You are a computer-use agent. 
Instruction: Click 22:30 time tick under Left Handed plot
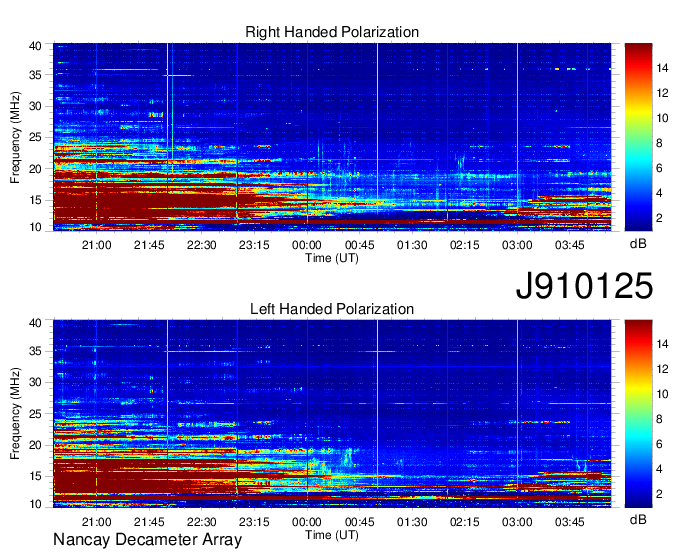202,522
